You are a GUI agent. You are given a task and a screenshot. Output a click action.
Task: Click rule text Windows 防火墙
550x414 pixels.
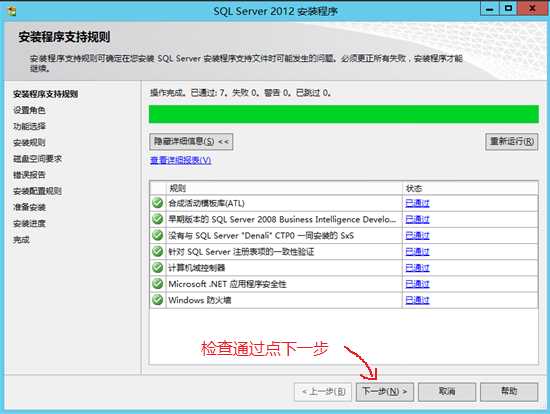tap(200, 300)
